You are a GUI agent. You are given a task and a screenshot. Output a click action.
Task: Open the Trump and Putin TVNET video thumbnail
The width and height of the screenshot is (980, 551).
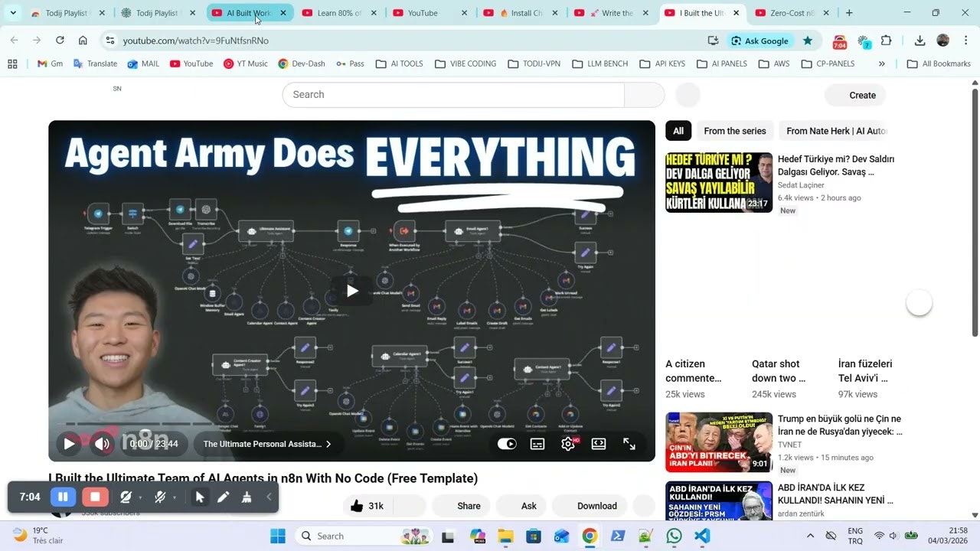(x=719, y=442)
